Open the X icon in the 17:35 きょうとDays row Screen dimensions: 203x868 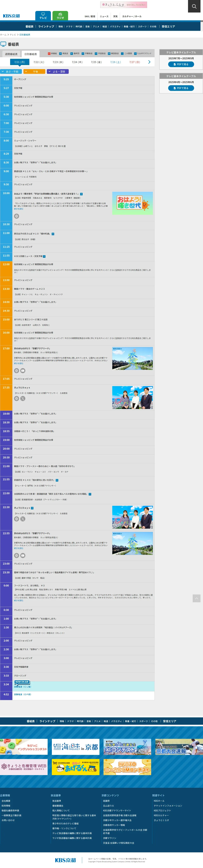(x=23, y=399)
